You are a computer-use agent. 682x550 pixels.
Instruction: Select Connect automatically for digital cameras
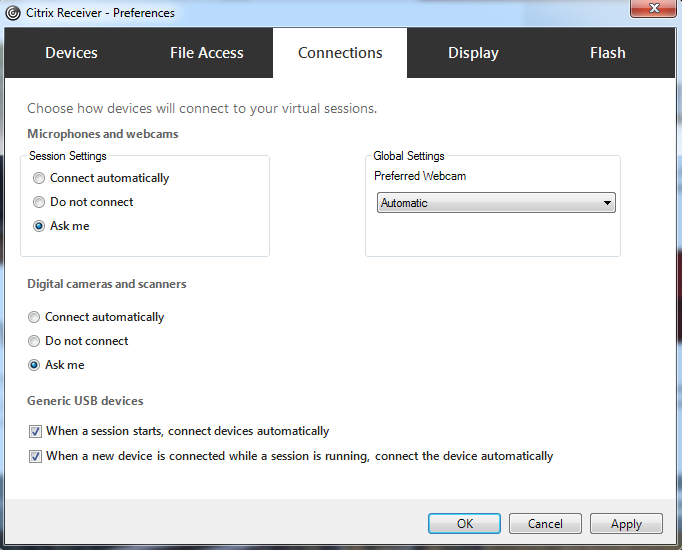tap(35, 317)
